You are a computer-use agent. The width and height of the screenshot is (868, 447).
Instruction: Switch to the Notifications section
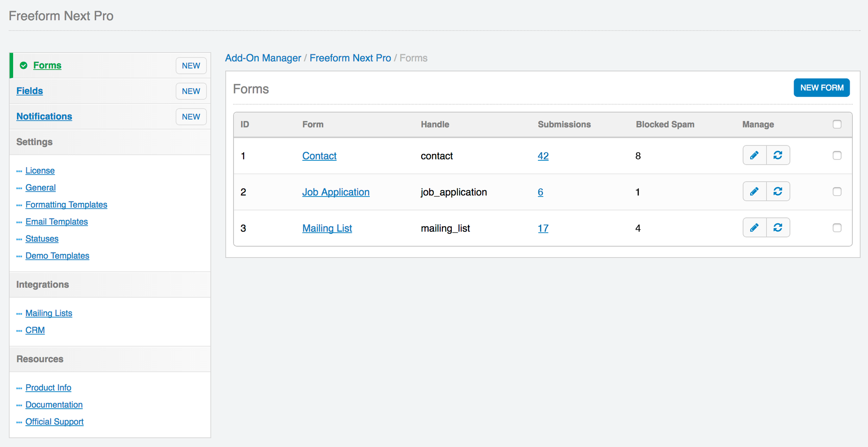[44, 116]
